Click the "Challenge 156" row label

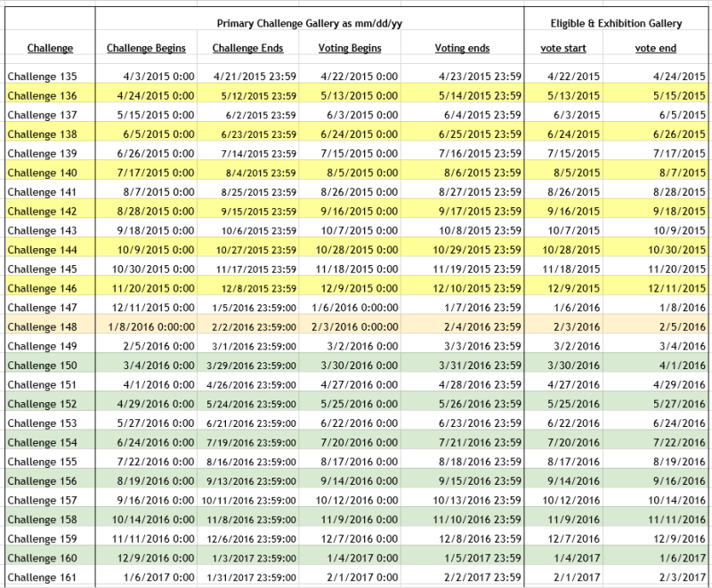[x=42, y=481]
